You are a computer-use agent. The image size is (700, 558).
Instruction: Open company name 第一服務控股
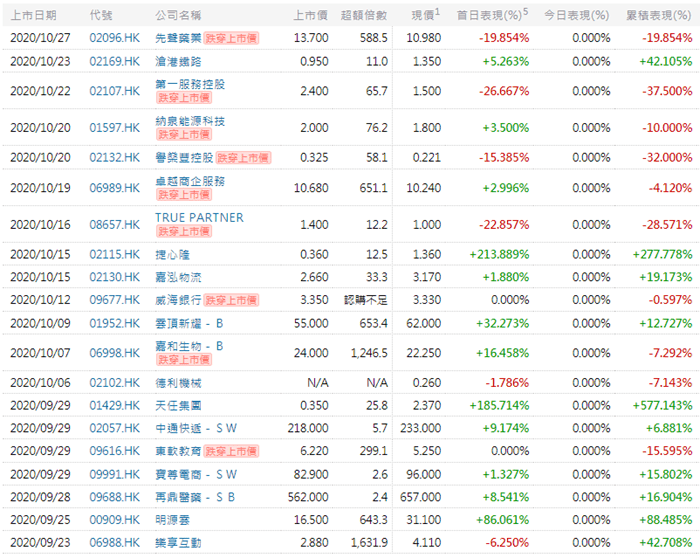190,84
